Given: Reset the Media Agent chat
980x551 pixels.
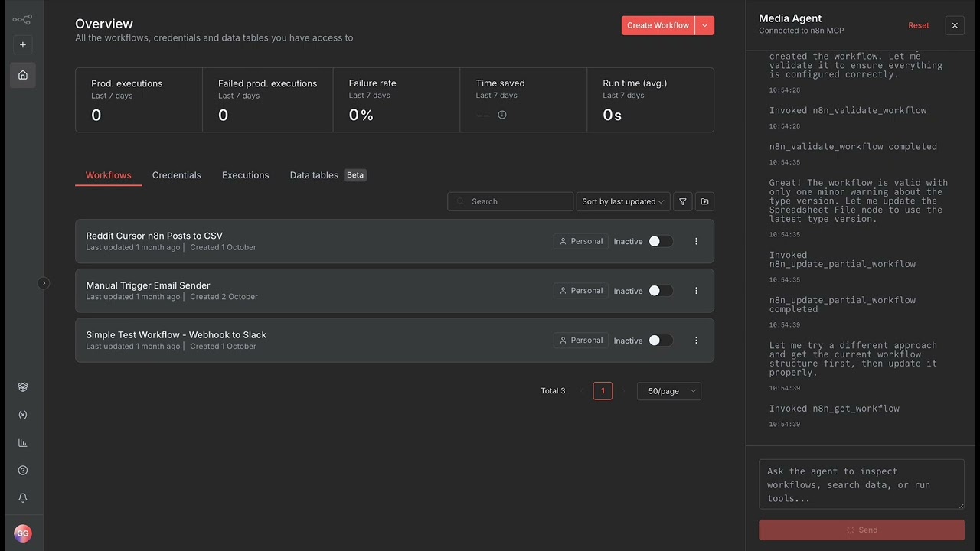Looking at the screenshot, I should click(x=918, y=25).
